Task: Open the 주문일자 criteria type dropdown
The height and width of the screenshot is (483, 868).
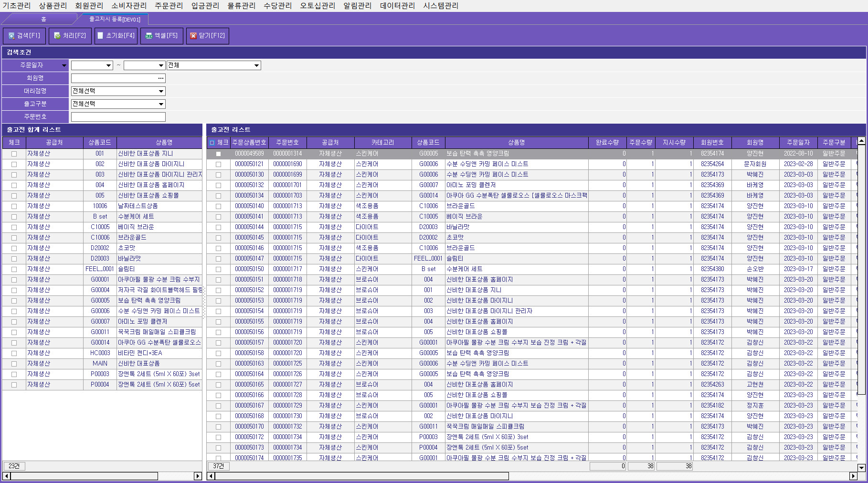Action: point(64,65)
